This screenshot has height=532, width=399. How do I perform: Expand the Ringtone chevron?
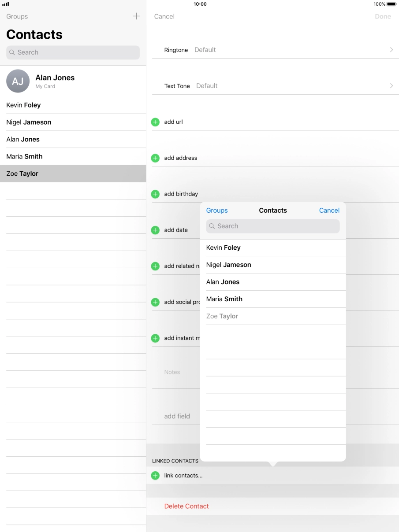(391, 50)
